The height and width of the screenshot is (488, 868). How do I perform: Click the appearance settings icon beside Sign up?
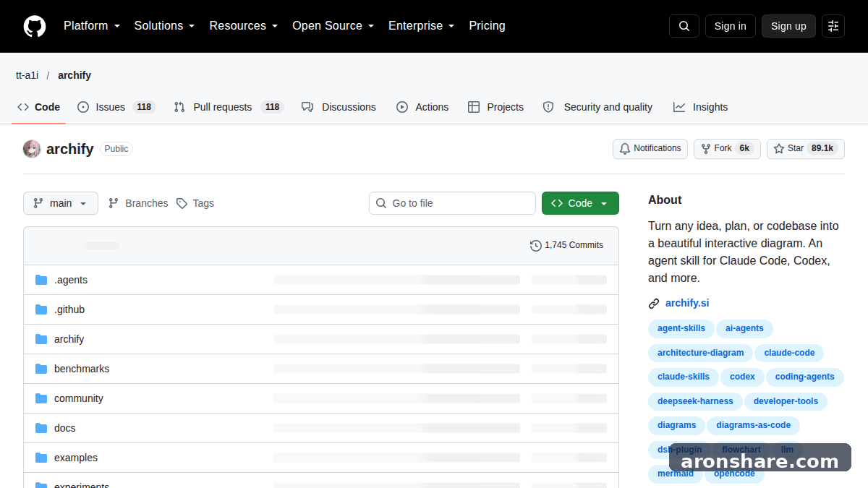pos(833,26)
